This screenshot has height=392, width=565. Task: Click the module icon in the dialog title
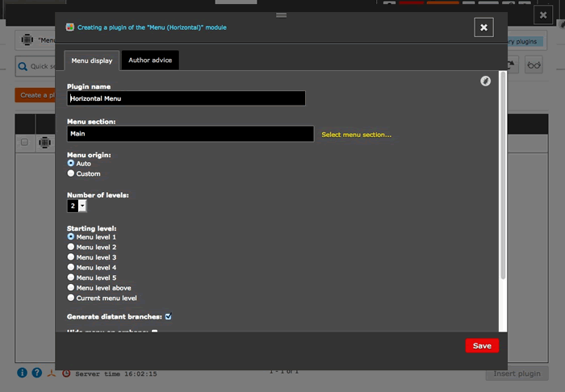[69, 27]
